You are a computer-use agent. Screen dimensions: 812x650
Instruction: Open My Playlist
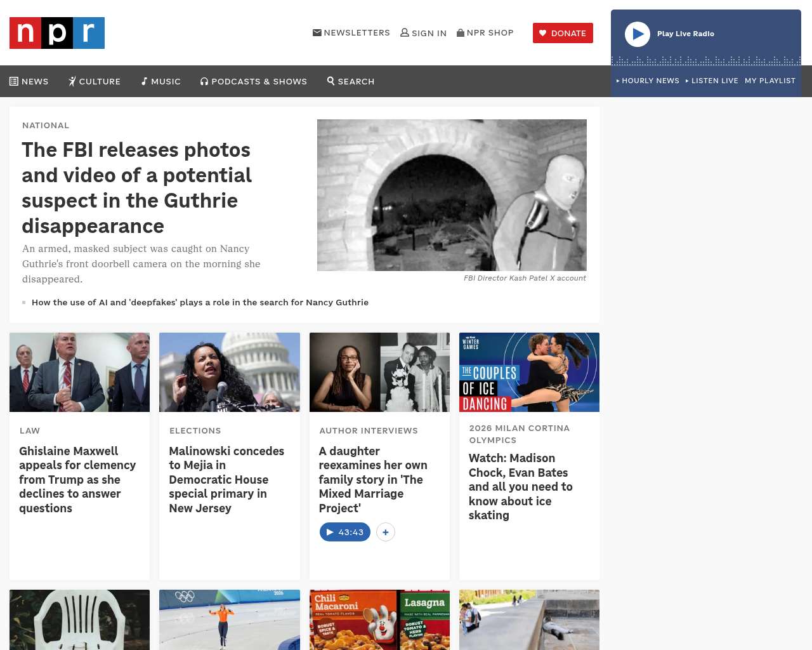(x=769, y=81)
